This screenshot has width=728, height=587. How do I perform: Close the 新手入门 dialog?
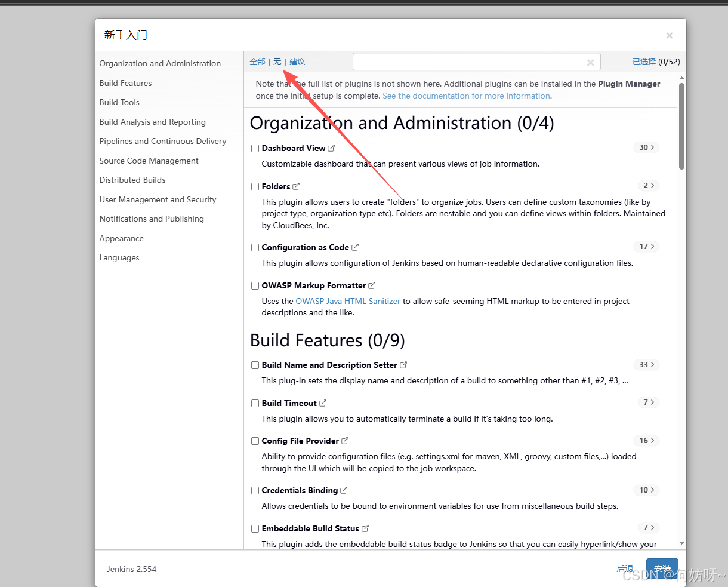pyautogui.click(x=670, y=36)
